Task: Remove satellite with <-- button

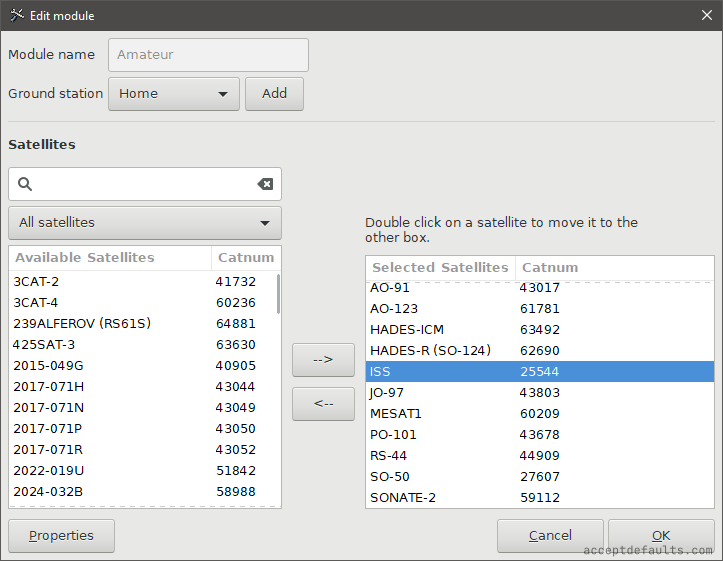Action: 323,404
